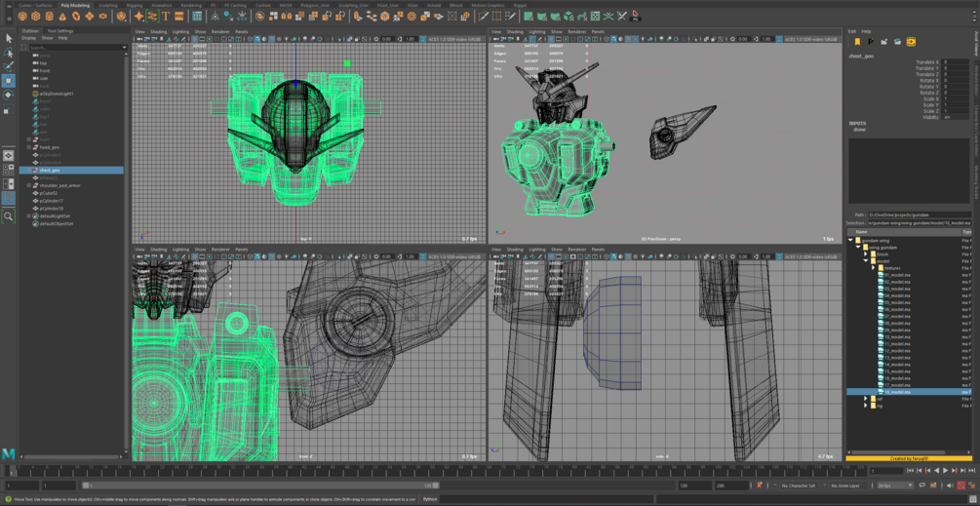The height and width of the screenshot is (506, 980).
Task: Toggle X-ray mode in the top view panel
Action: click(349, 39)
